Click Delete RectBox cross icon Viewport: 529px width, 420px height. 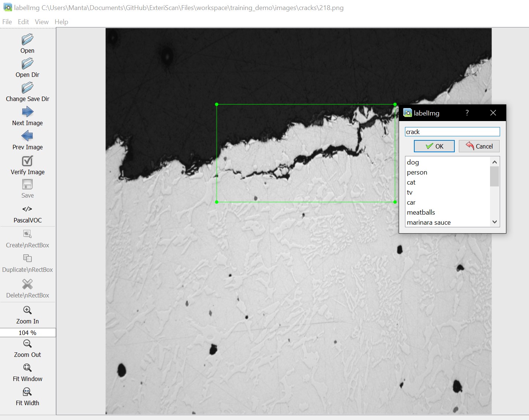coord(27,284)
